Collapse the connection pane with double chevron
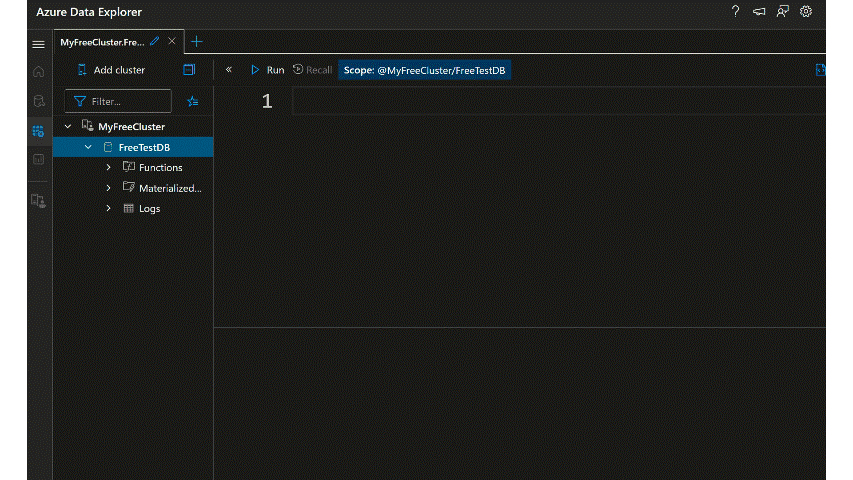The image size is (853, 480). (x=229, y=70)
